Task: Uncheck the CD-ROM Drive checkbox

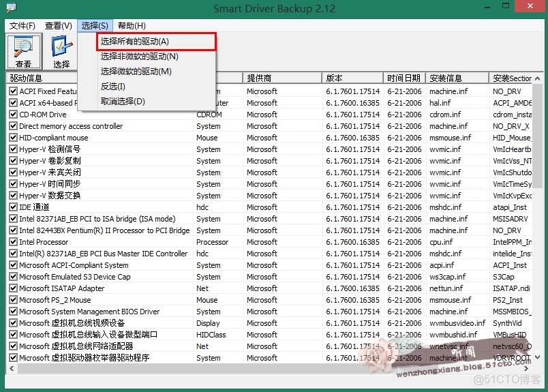Action: point(13,115)
